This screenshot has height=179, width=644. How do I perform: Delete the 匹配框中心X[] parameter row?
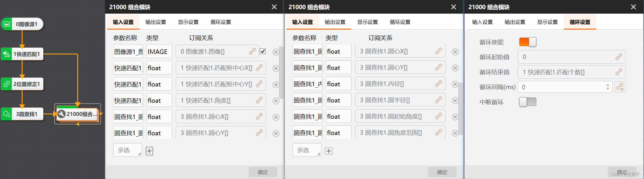coord(276,68)
